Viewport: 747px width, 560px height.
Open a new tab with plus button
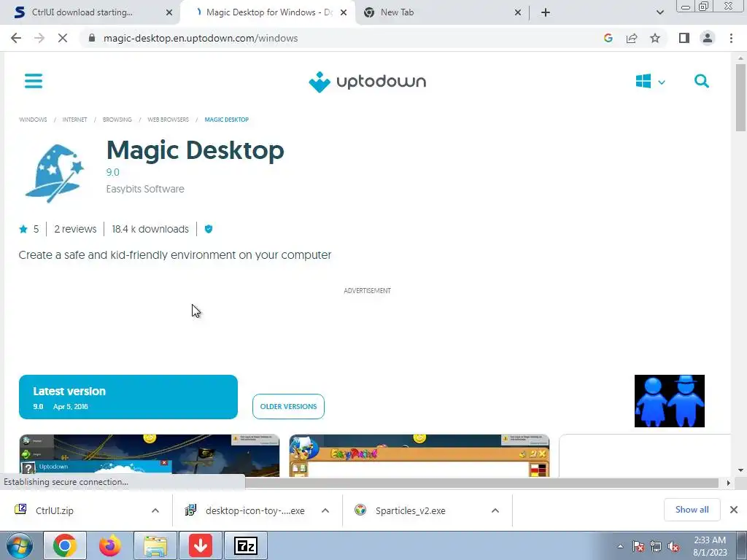point(546,12)
